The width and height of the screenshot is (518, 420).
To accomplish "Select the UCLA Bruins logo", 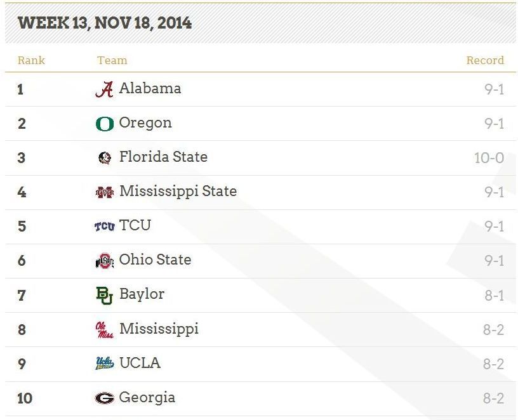I will click(105, 363).
